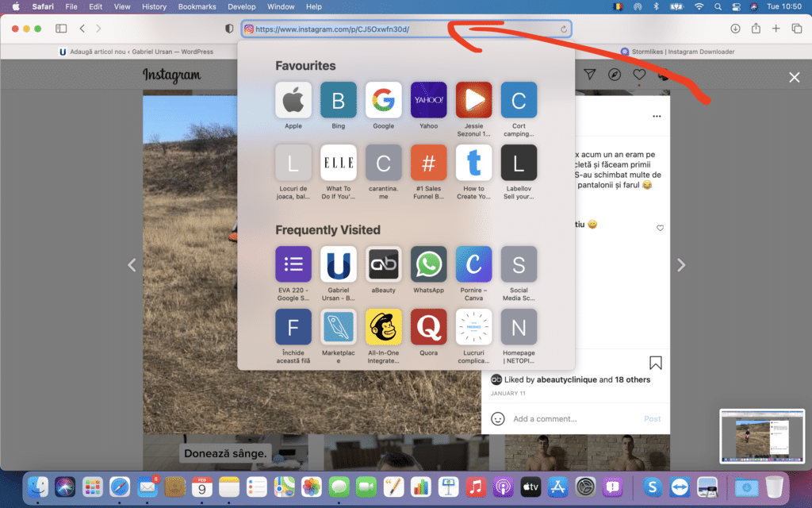Open the Cort camping favourite tile
Viewport: 812px width, 508px height.
(519, 100)
